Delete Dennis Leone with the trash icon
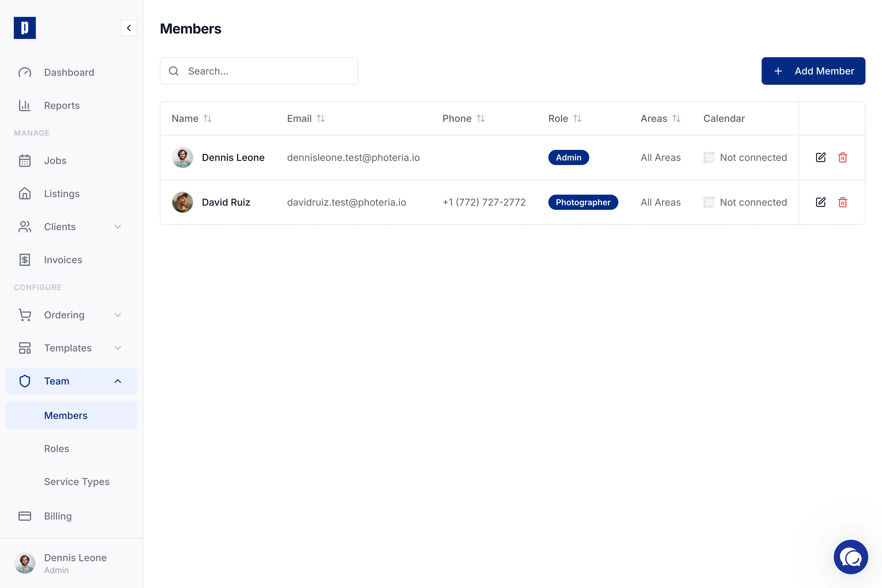Image resolution: width=882 pixels, height=588 pixels. coord(843,157)
